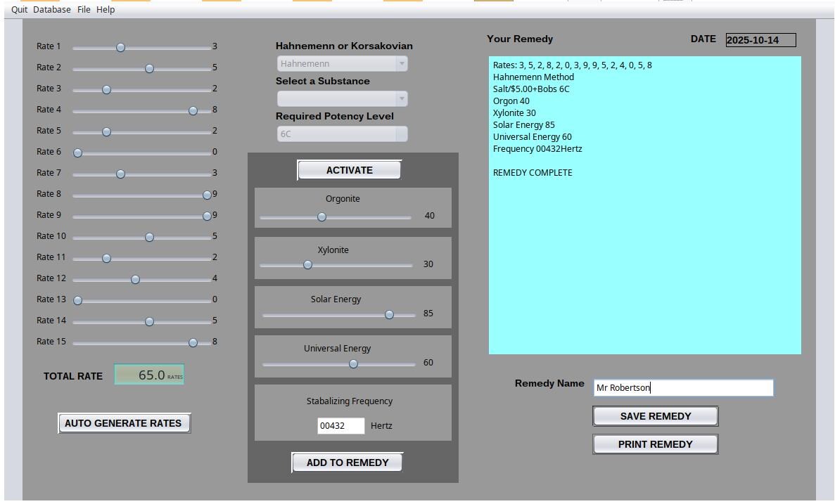Click the 'Orgon 40' remedy line

coord(511,101)
